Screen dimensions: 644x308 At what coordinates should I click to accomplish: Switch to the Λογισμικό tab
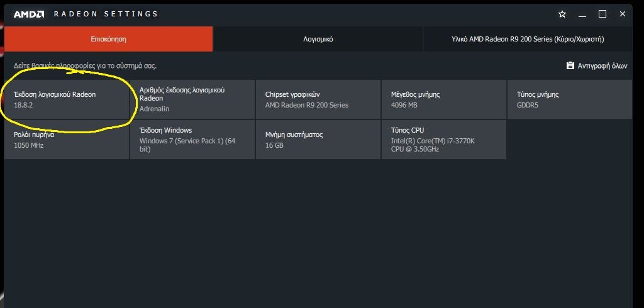(318, 40)
